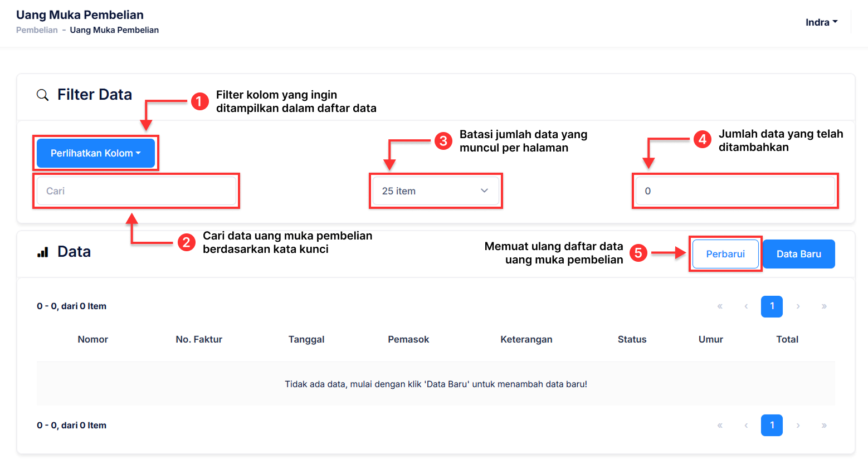868x464 pixels.
Task: Click the Filter Data search magnifier icon
Action: click(x=42, y=95)
